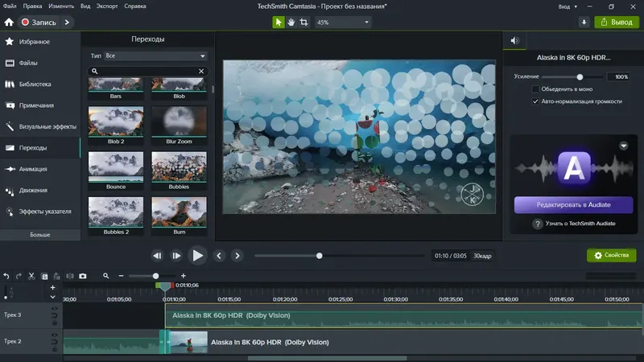Play the preview video

click(x=197, y=256)
